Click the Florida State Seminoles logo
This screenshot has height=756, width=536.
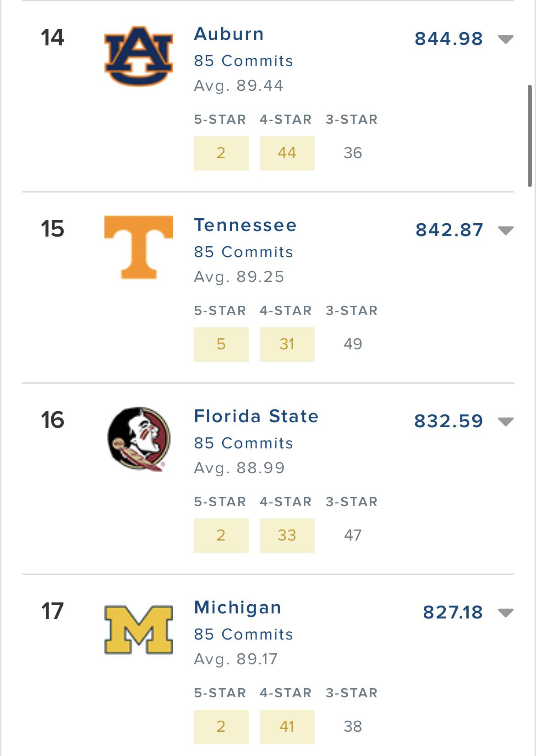[139, 438]
